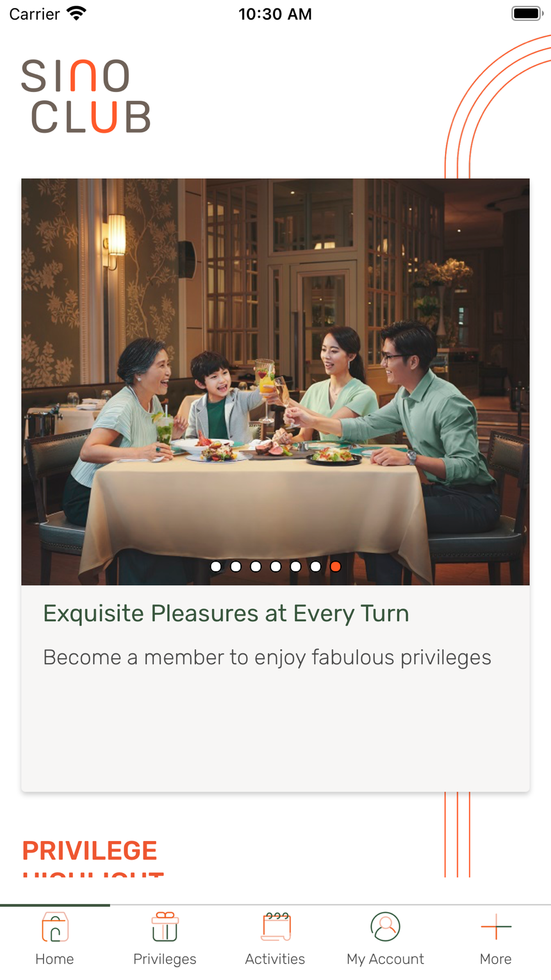Screen dimensions: 551x980
Task: Tap the More plus icon
Action: coord(496,927)
